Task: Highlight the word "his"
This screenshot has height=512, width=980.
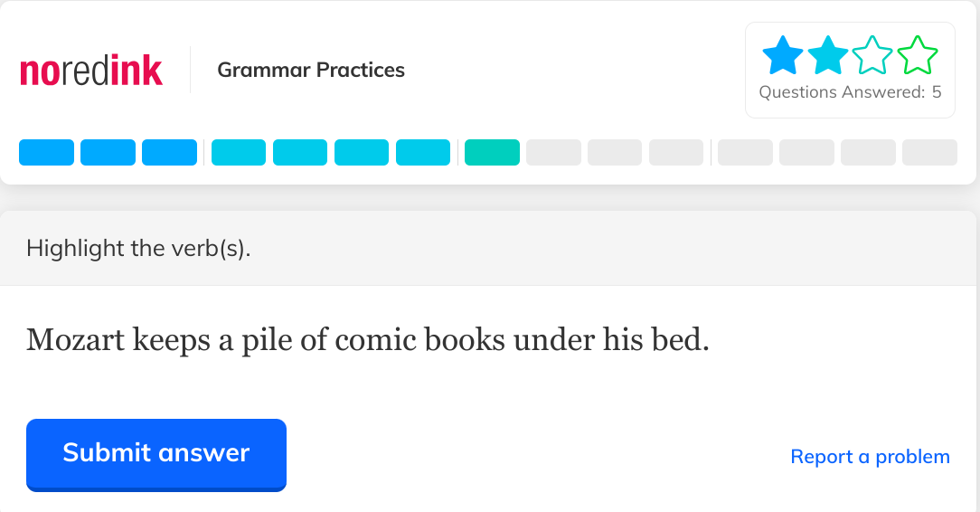Action: 619,340
